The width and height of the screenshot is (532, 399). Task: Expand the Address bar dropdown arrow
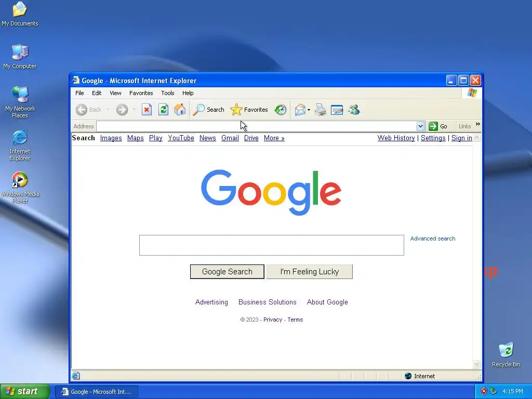click(420, 126)
